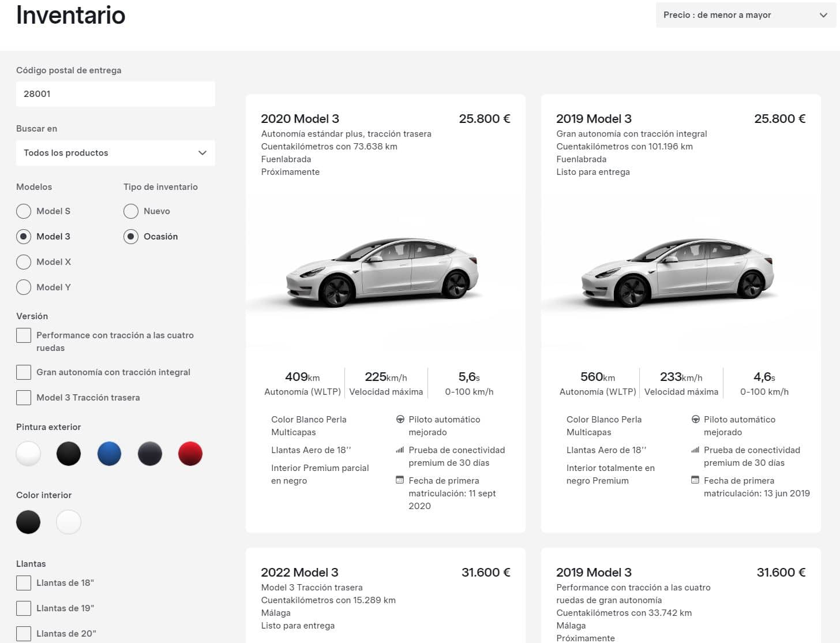The image size is (840, 643).
Task: Click 'Interior Premium parcial en negro' text
Action: coord(320,474)
